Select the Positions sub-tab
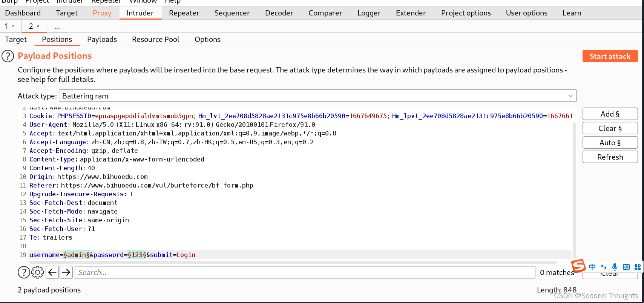This screenshot has width=644, height=303. tap(57, 39)
